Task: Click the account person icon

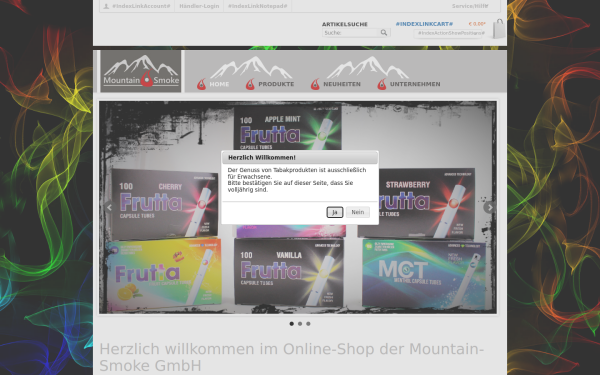Action: coord(106,6)
